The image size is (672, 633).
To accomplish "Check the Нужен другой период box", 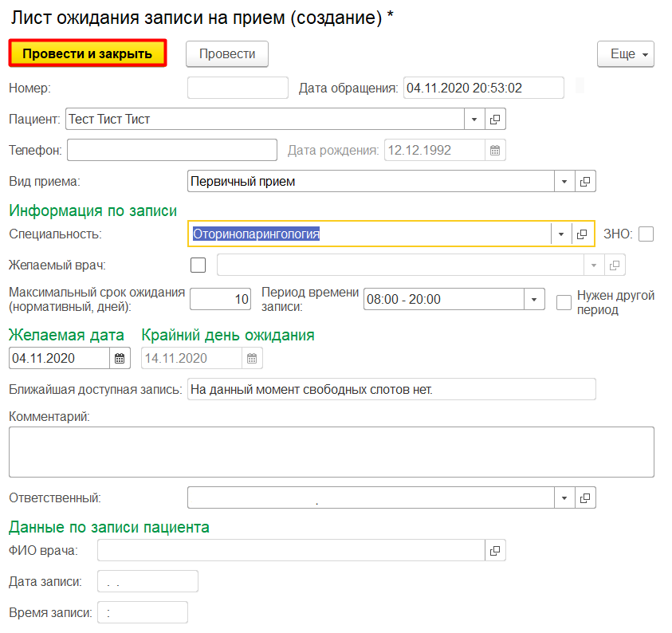I will click(x=564, y=301).
